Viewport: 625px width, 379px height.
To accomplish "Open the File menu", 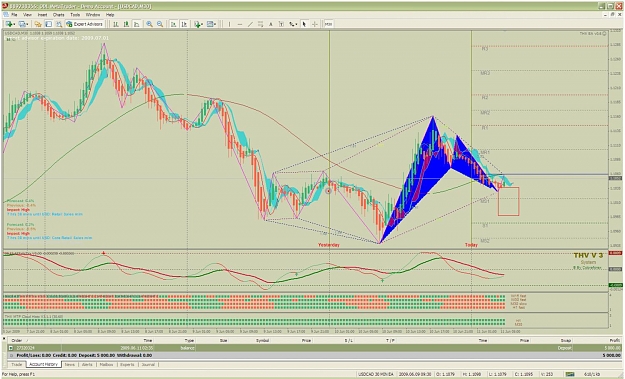I will tap(14, 14).
